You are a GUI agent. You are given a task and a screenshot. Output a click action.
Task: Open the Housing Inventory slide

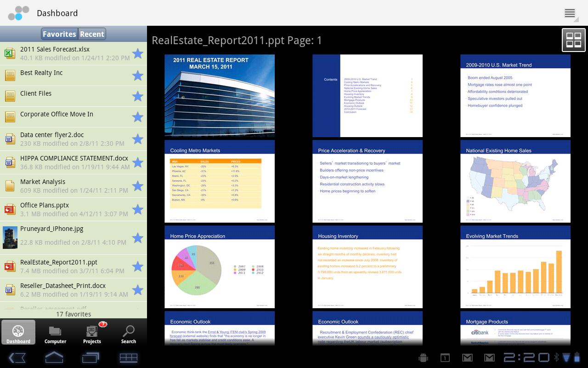367,267
